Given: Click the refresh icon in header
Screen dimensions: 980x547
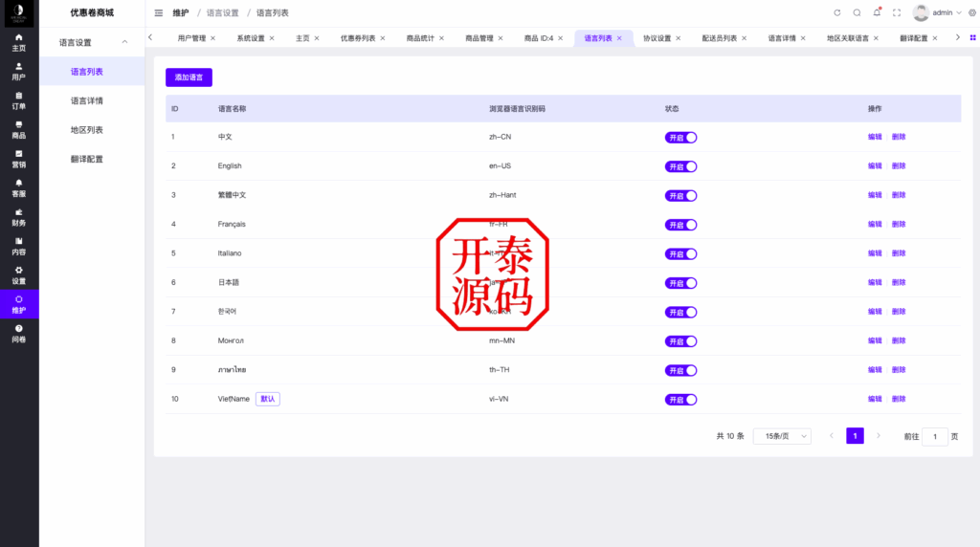Looking at the screenshot, I should [836, 12].
